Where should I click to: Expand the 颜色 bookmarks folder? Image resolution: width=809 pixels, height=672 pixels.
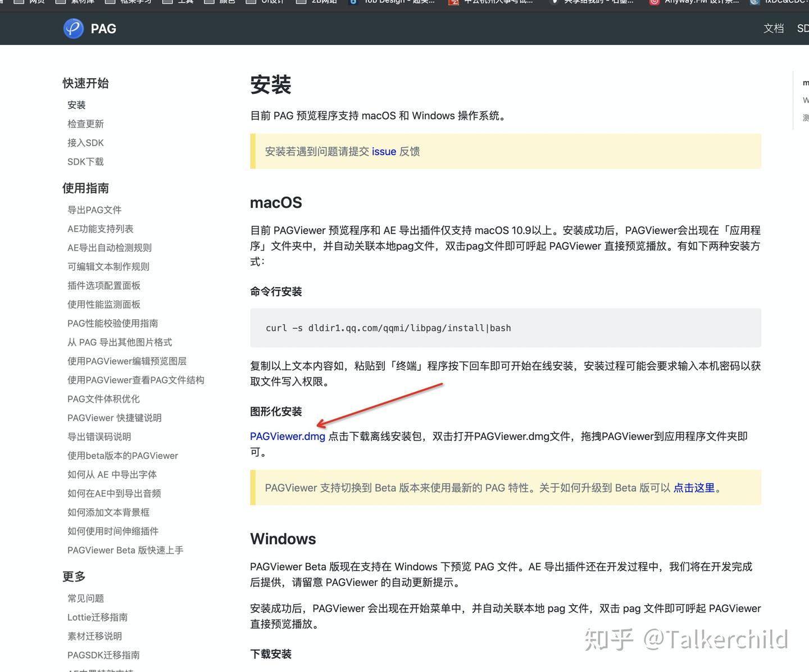[208, 3]
